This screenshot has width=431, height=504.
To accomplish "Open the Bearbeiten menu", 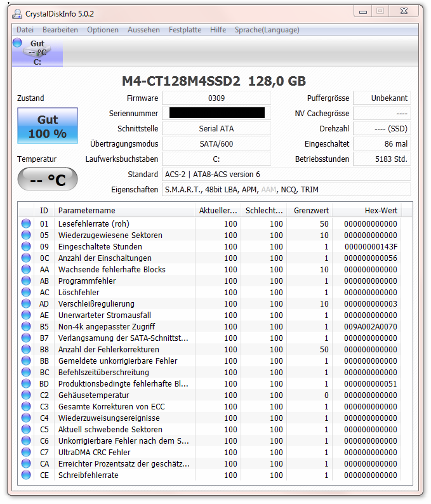I will click(x=60, y=30).
